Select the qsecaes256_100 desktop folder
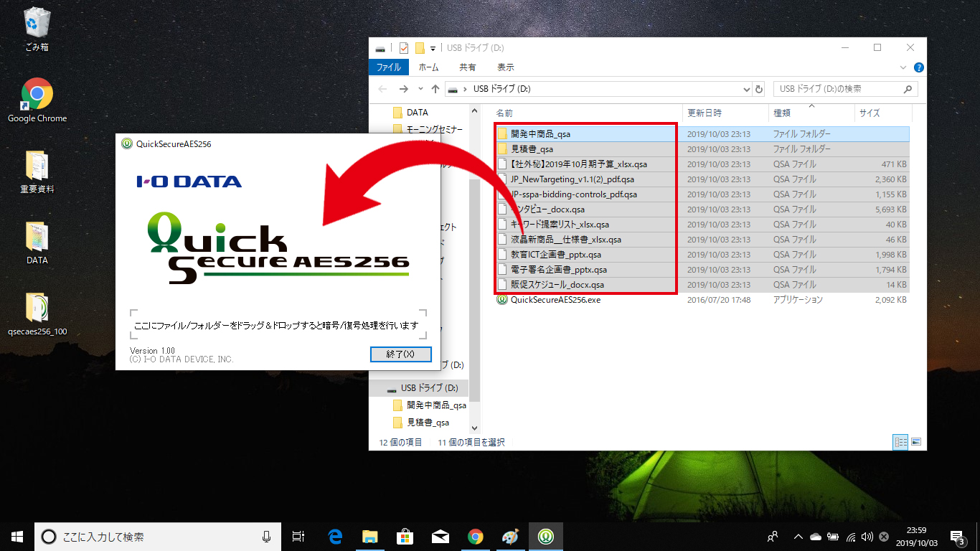 tap(37, 314)
